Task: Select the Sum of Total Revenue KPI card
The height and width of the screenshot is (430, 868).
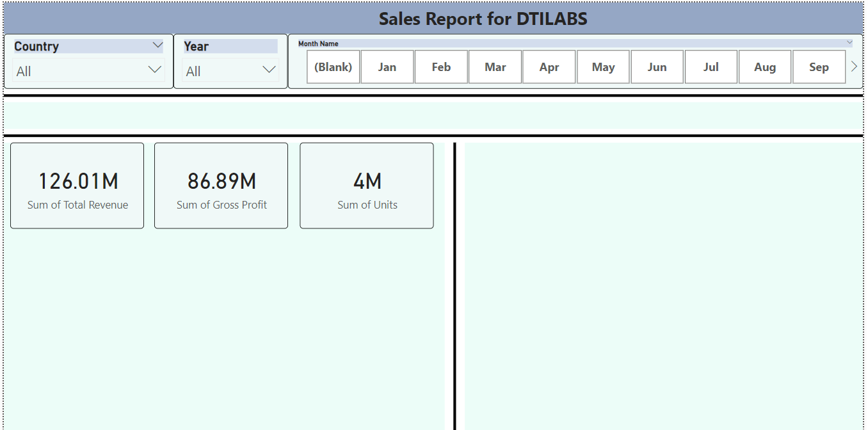Action: point(77,186)
